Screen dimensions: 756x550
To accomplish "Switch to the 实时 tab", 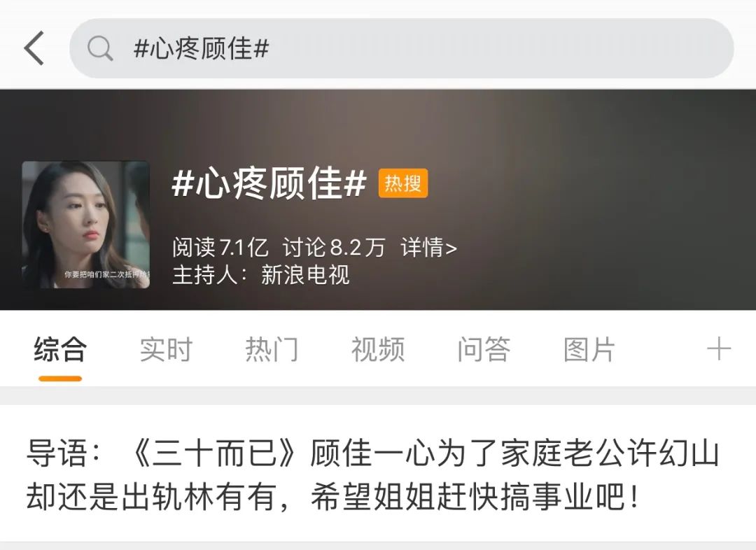I will coord(166,349).
